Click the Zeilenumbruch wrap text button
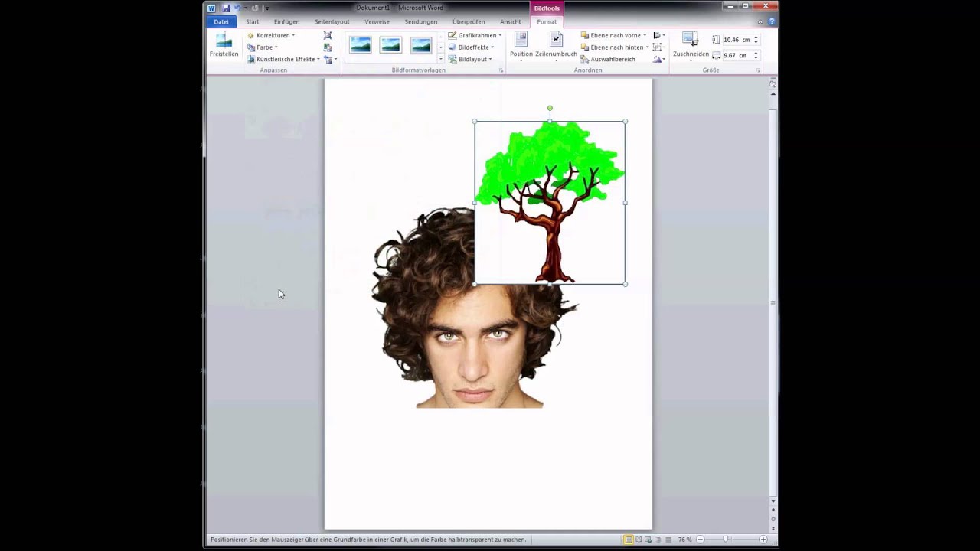The width and height of the screenshot is (980, 551). point(556,46)
